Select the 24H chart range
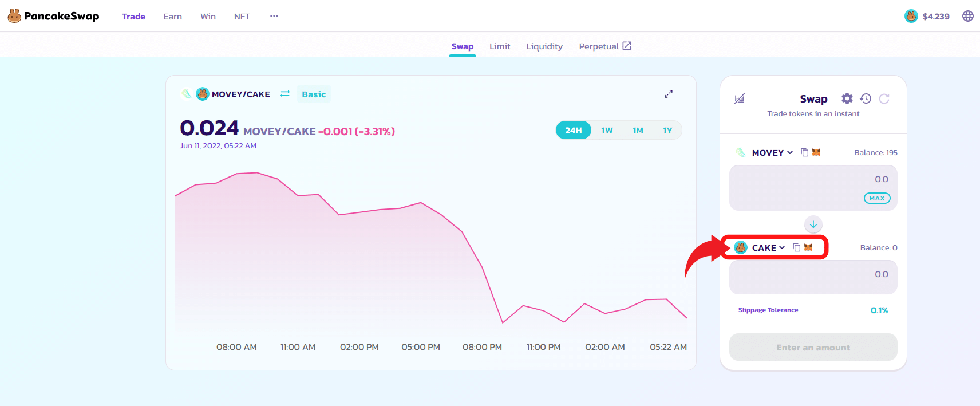 click(574, 131)
